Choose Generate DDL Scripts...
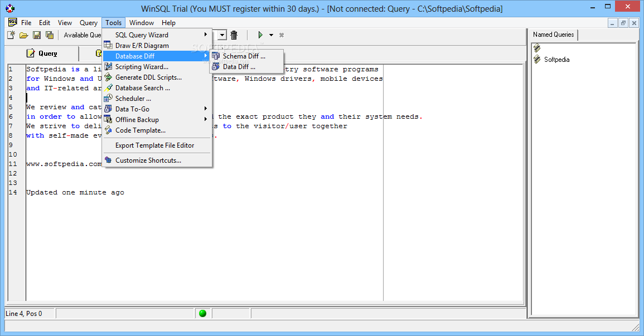This screenshot has height=336, width=644. pos(157,77)
